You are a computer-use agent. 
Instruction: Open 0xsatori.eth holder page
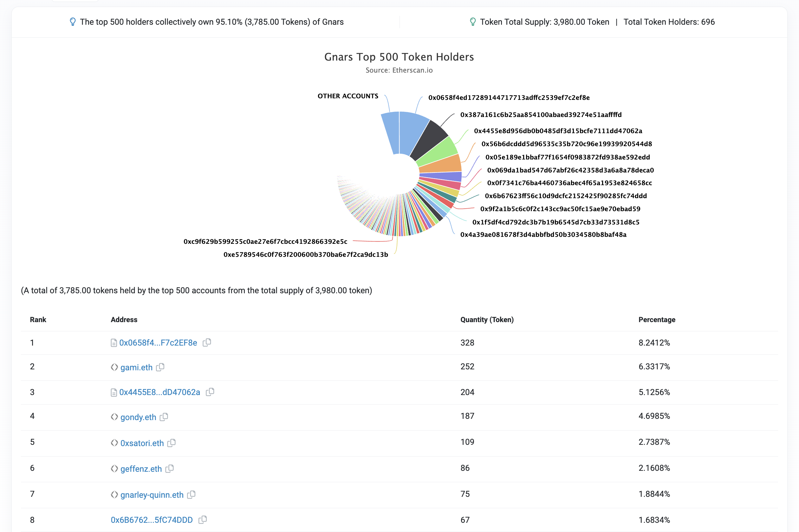(142, 443)
